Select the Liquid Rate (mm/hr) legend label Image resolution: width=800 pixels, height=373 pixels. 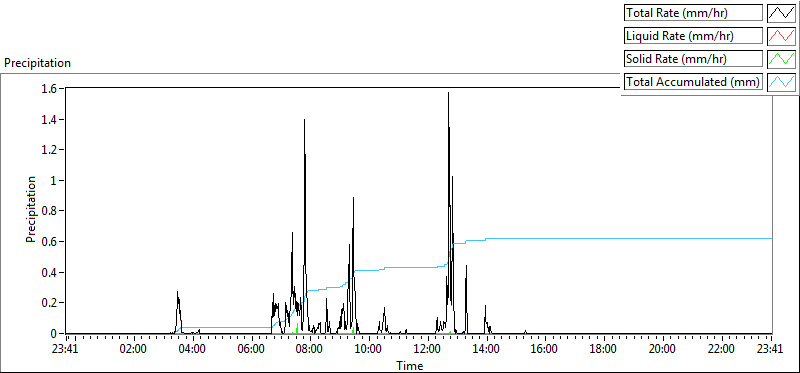click(693, 36)
